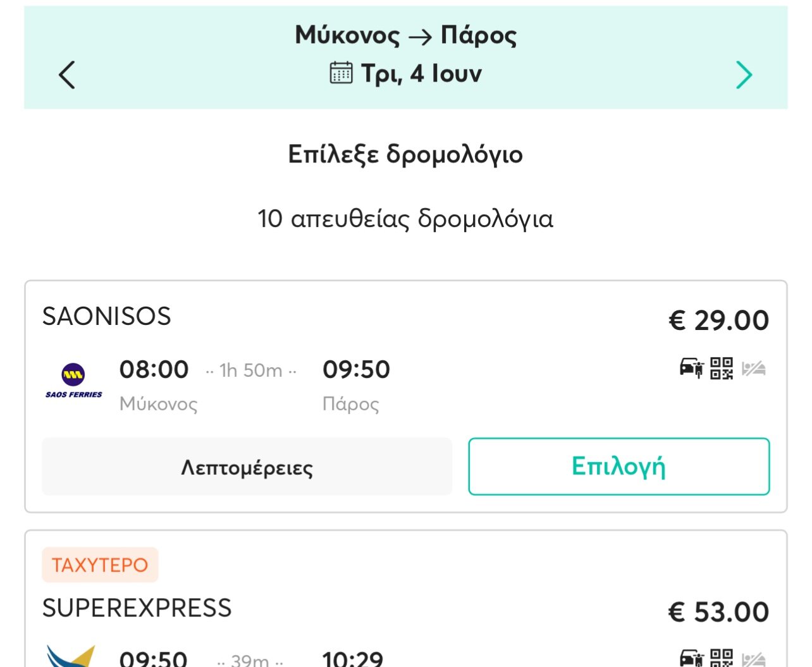This screenshot has width=812, height=667.
Task: Click the SUPEREXPRESS ferry company logo
Action: [71, 658]
